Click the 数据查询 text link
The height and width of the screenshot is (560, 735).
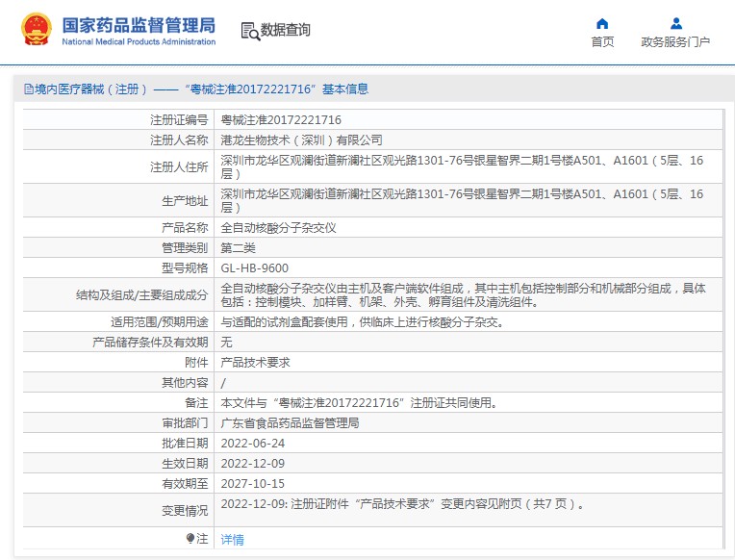pos(286,31)
